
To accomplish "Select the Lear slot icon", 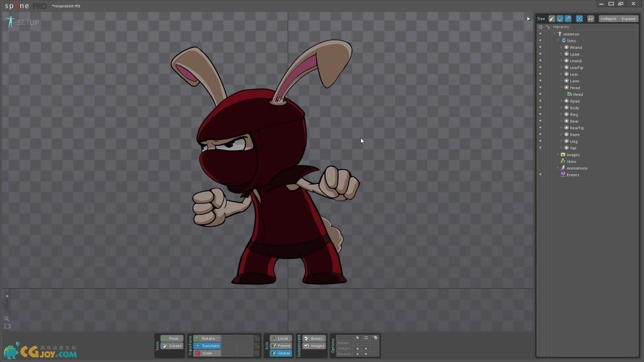I will point(567,74).
